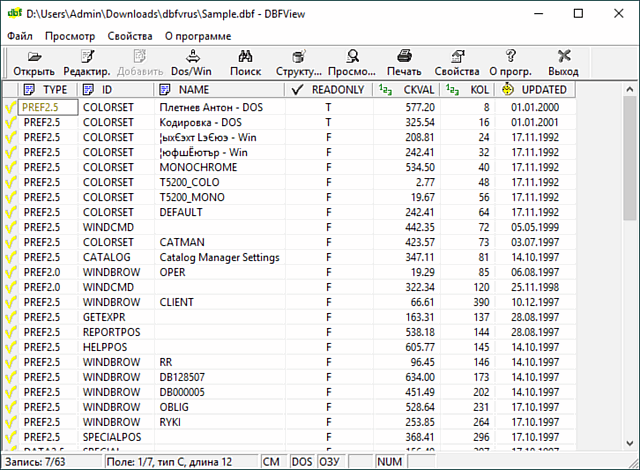
Task: Click the Просмо... preview toolbar icon
Action: pyautogui.click(x=353, y=57)
